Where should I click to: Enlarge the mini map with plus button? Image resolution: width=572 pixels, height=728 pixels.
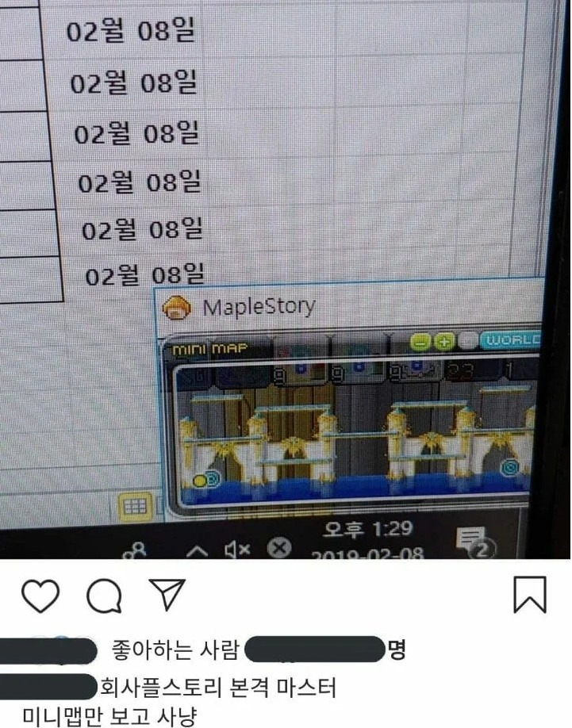[443, 342]
